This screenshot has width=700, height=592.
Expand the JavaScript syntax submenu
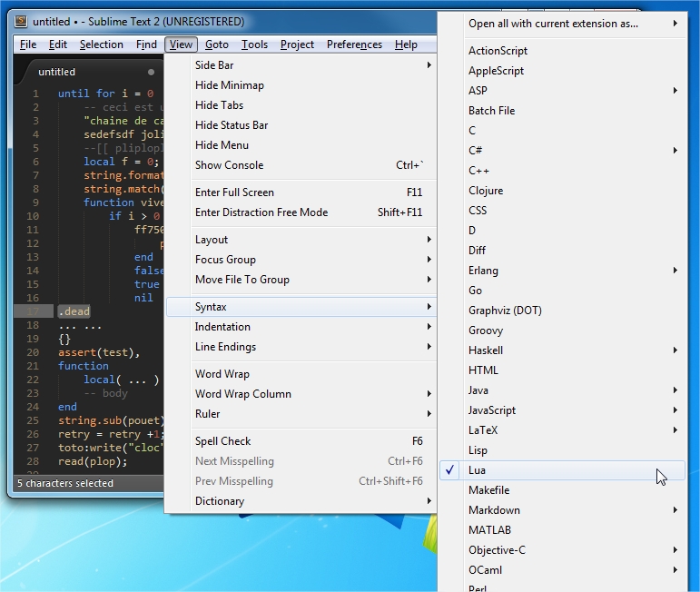point(562,410)
